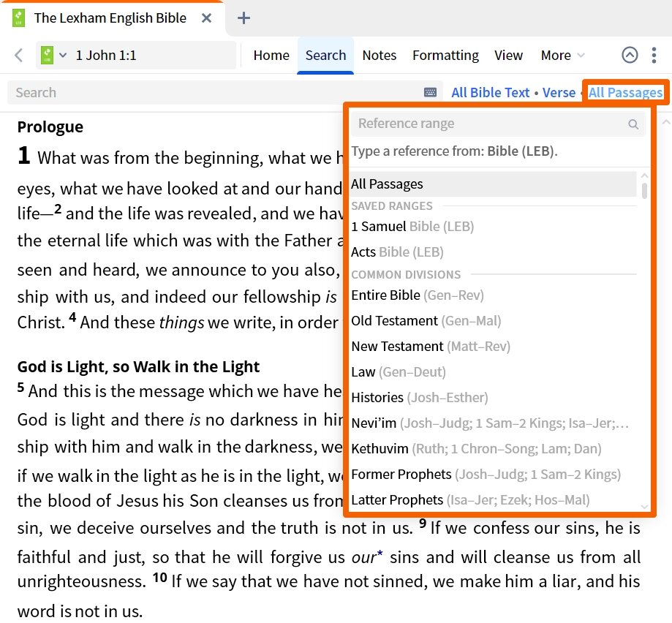This screenshot has height=623, width=672.
Task: Click verse number 5
Action: [x=20, y=388]
